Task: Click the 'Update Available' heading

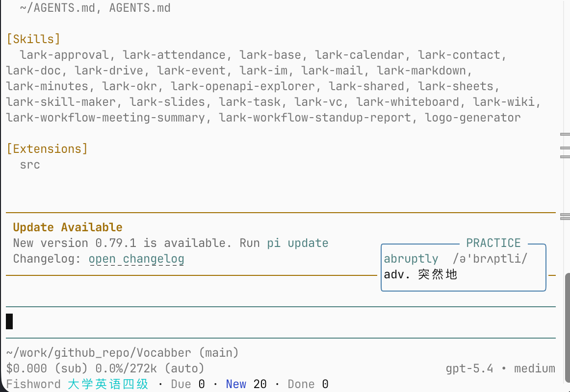Action: [68, 227]
